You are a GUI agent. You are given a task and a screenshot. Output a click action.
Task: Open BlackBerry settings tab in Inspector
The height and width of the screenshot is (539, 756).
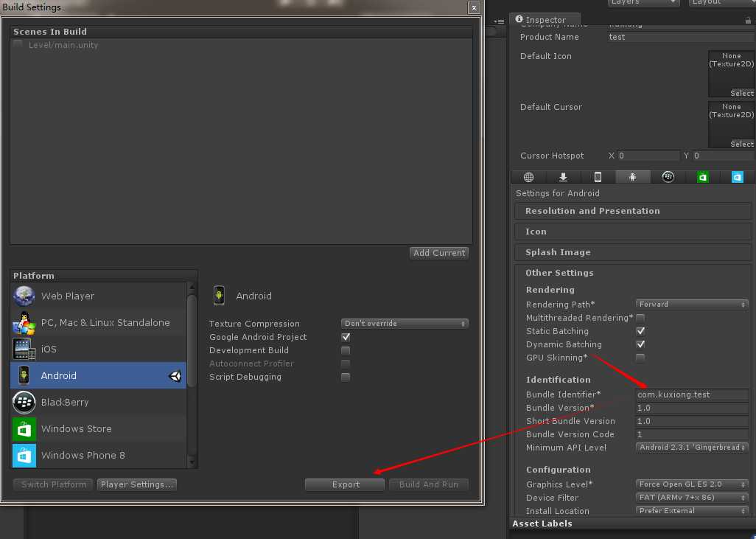click(668, 177)
